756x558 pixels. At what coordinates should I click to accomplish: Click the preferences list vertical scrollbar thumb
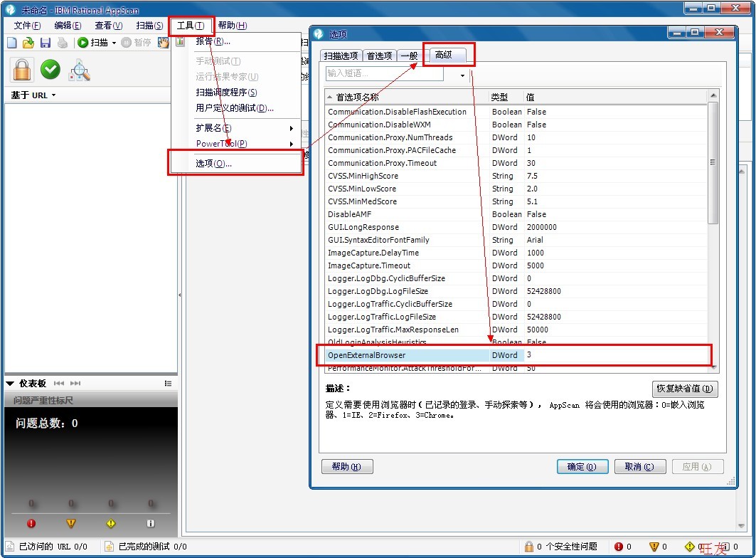[x=713, y=163]
